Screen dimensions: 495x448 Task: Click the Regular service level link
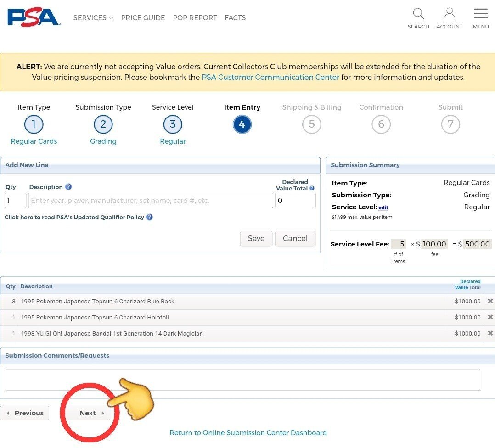click(173, 141)
